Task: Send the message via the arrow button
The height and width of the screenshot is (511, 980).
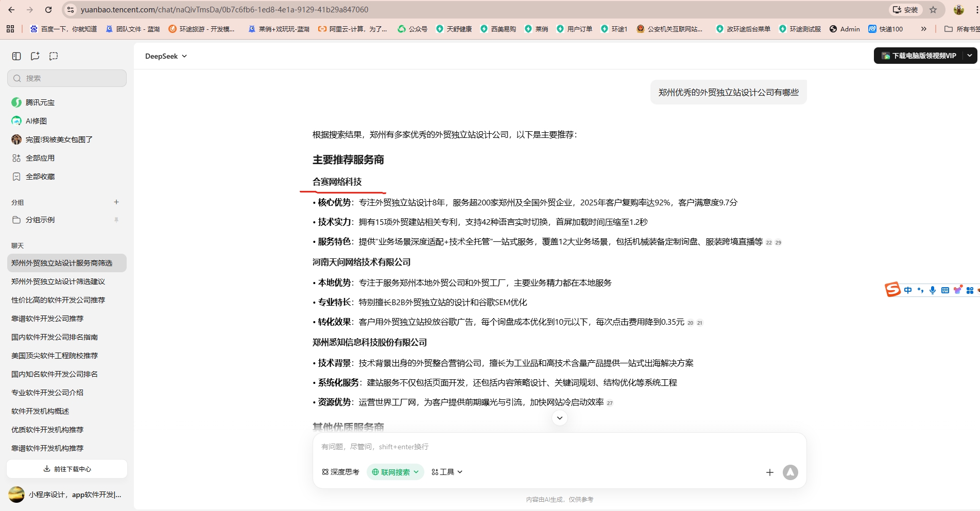Action: pyautogui.click(x=790, y=472)
